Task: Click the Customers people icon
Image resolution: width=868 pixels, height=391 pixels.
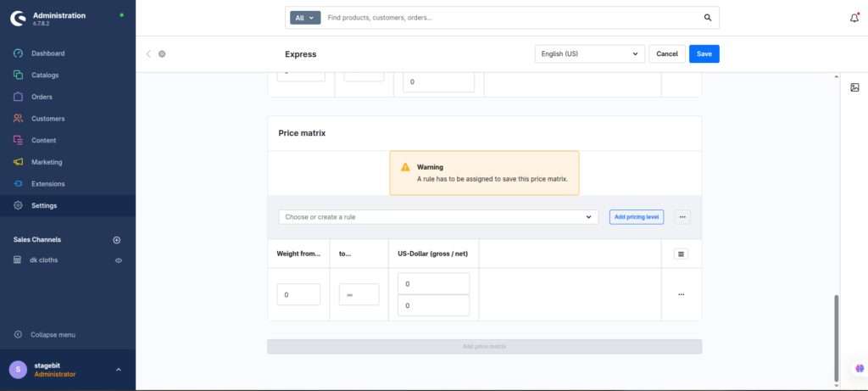Action: click(x=18, y=119)
